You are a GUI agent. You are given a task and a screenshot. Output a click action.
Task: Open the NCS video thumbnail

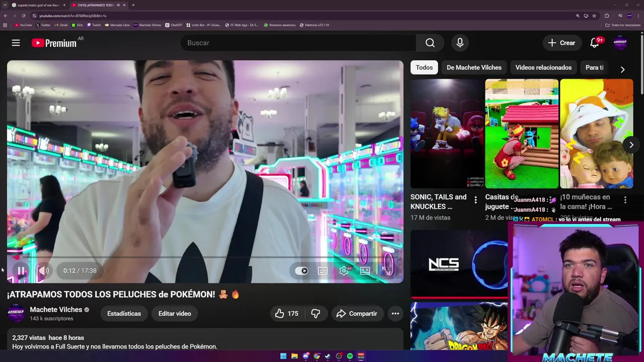[459, 264]
